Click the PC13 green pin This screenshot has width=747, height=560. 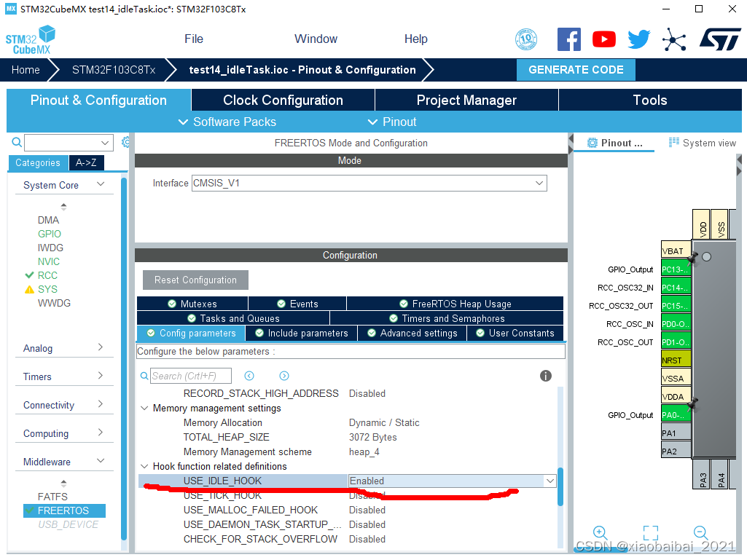[x=676, y=269]
